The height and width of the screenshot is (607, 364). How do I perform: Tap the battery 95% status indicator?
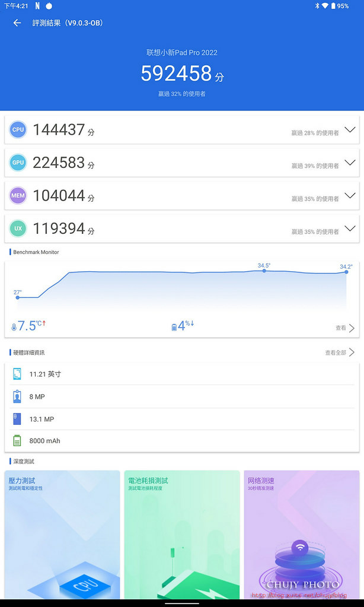point(340,6)
